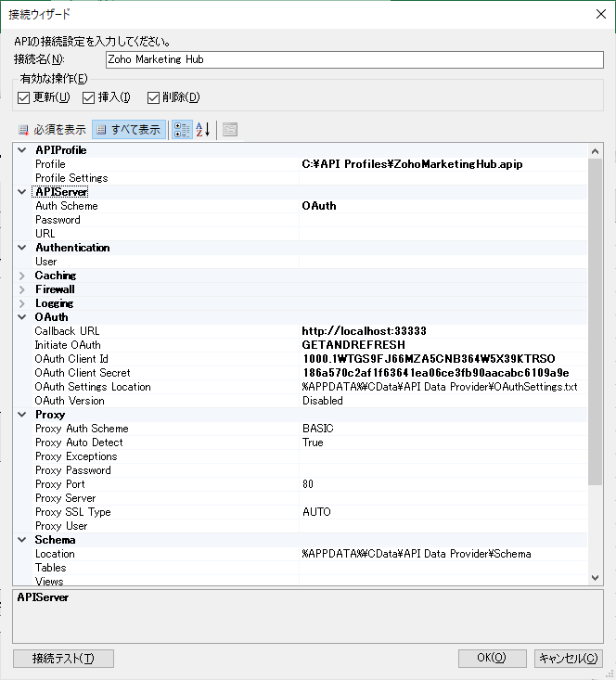The image size is (616, 680).
Task: Click the property grid scrollbar thumb
Action: (x=596, y=322)
